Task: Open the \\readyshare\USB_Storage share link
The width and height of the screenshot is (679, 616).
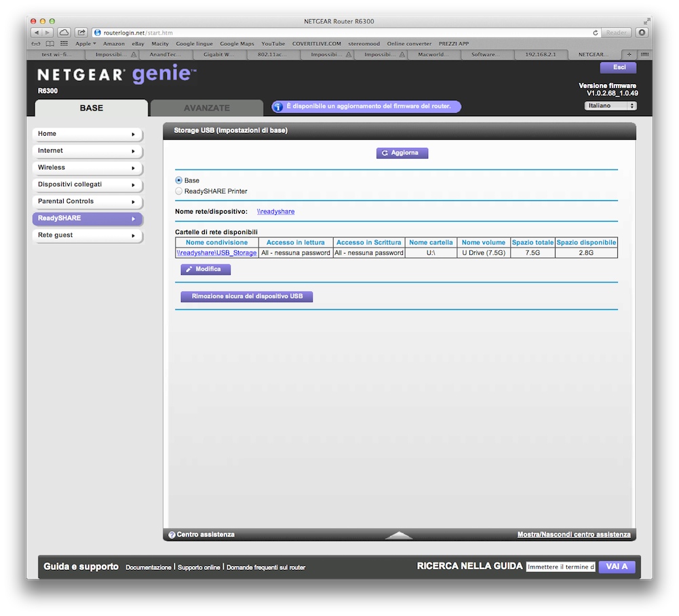Action: (x=216, y=253)
